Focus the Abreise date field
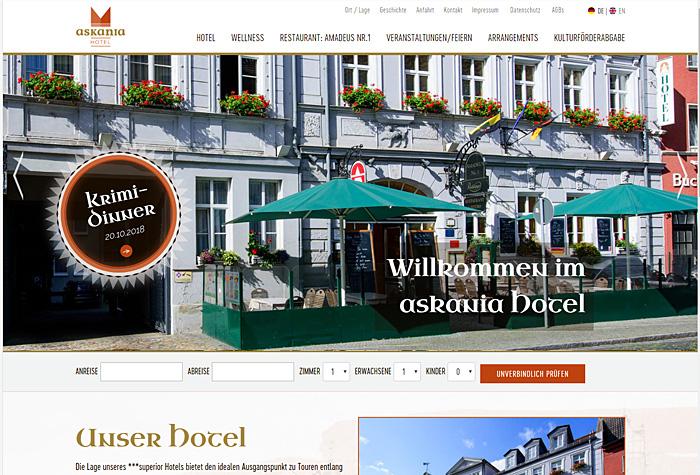Image resolution: width=700 pixels, height=475 pixels. (x=253, y=372)
